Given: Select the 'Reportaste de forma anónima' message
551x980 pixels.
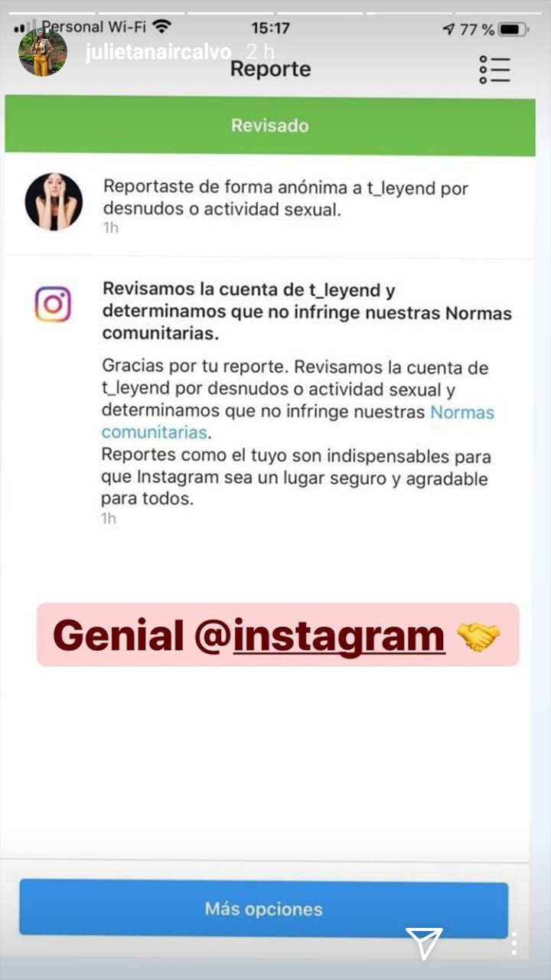Looking at the screenshot, I should [x=285, y=198].
